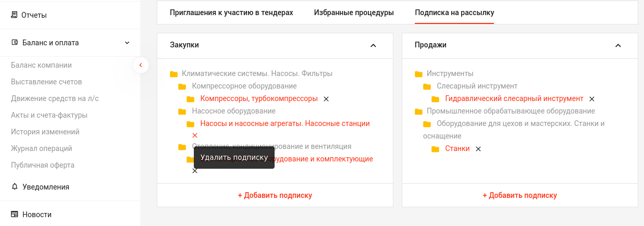Viewport: 644px width, 226px height.
Task: Click Добавить подписку in Закупки panel
Action: pyautogui.click(x=275, y=195)
